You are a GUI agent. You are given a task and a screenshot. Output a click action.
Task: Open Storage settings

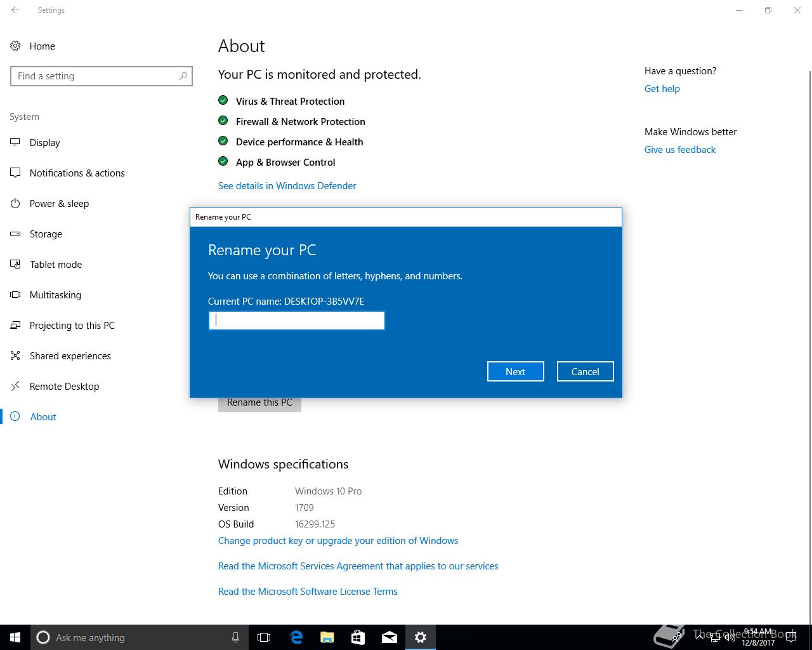click(x=46, y=234)
